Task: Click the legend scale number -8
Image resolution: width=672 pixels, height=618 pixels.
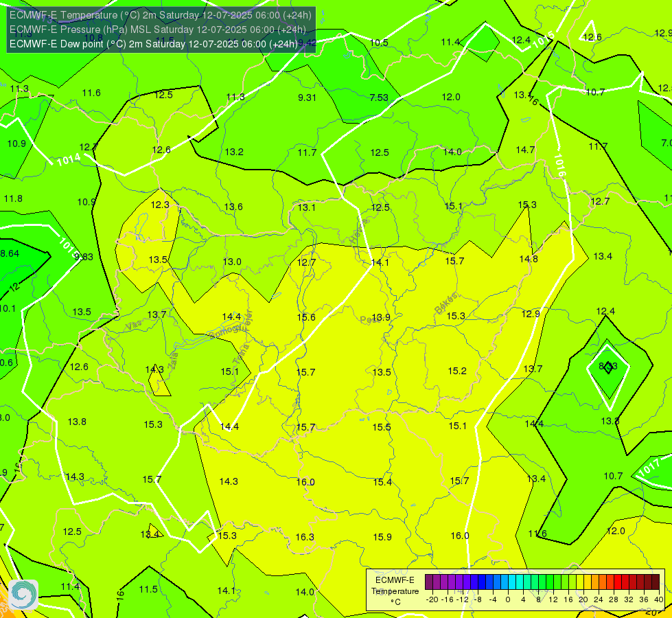Action: click(x=478, y=599)
